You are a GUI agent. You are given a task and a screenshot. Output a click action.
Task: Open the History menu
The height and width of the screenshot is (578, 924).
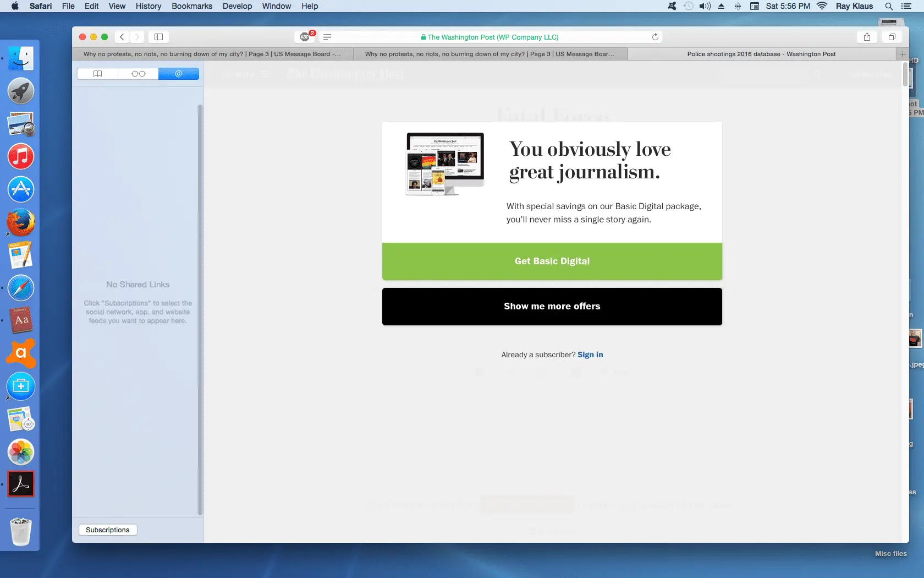pyautogui.click(x=148, y=6)
